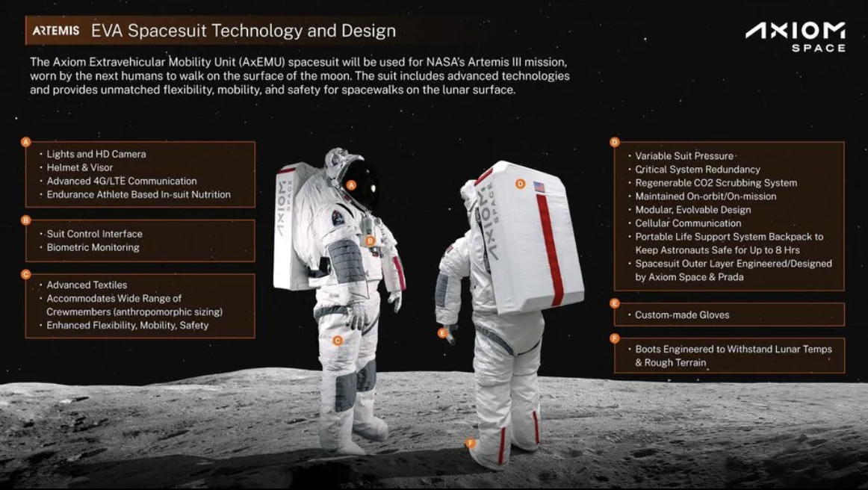Click the F badge beside the Boots Engineered box

(615, 338)
